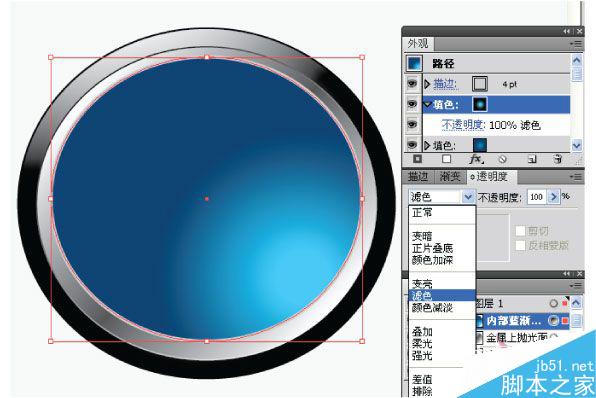Select 排除 blend mode
Screen dimensions: 596x398
coord(422,391)
